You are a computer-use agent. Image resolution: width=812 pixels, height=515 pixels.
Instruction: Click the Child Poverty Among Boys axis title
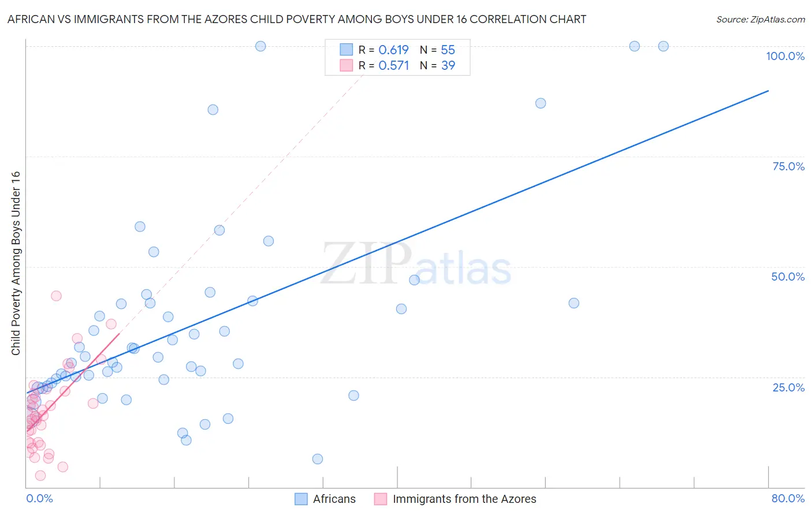click(16, 263)
